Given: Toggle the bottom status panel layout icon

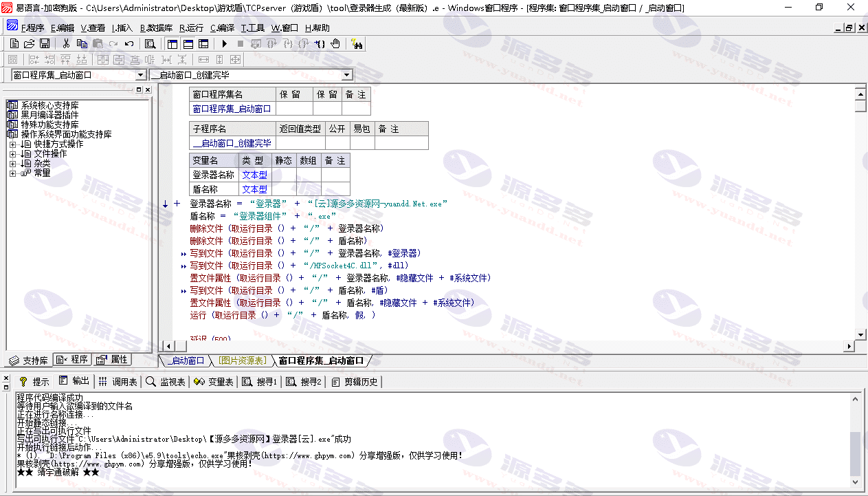Looking at the screenshot, I should coord(188,43).
